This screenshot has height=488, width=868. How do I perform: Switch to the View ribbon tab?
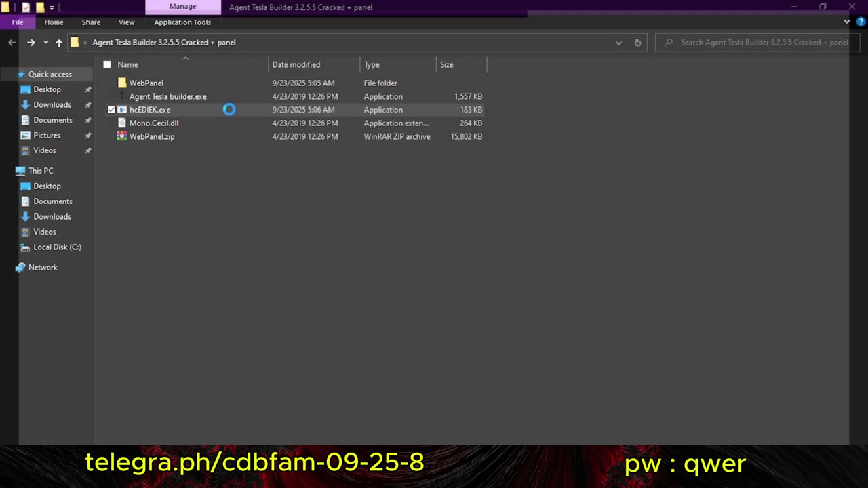click(127, 22)
